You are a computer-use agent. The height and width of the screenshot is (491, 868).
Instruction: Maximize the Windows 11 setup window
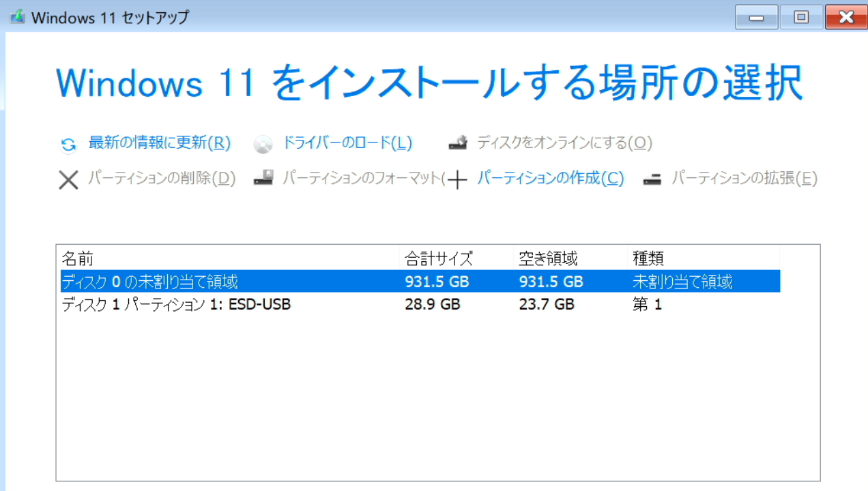click(801, 17)
